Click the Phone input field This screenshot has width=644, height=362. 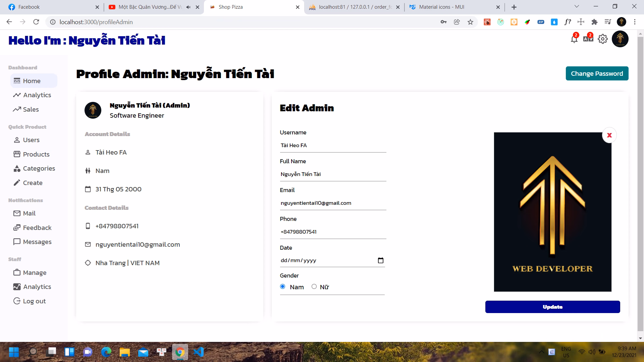(x=333, y=232)
